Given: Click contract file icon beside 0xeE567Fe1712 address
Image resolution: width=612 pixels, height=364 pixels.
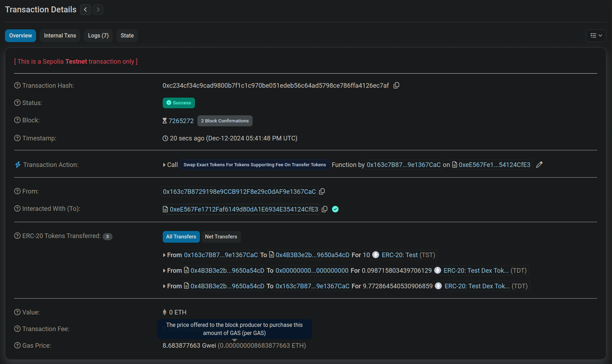Looking at the screenshot, I should point(165,209).
